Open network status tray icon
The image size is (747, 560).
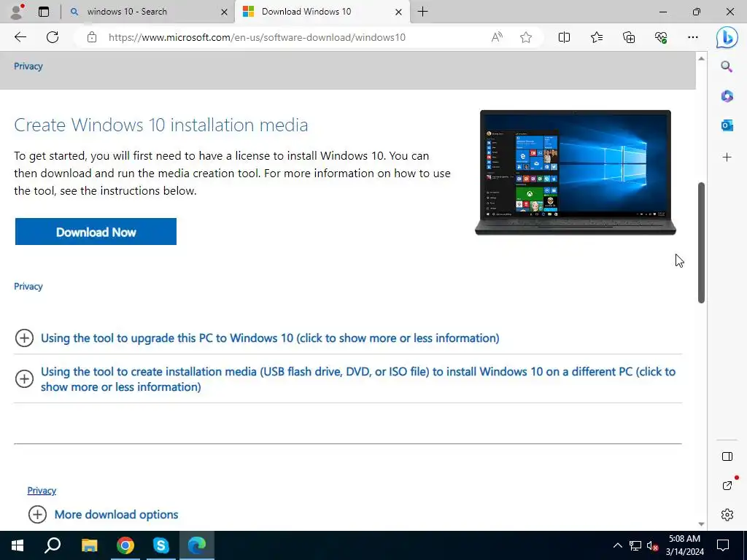click(635, 545)
